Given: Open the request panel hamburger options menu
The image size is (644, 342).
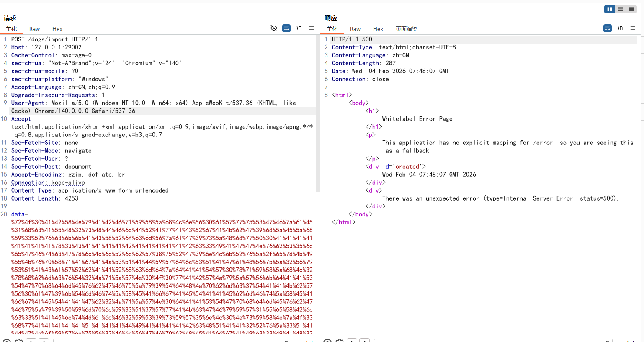Looking at the screenshot, I should [312, 28].
